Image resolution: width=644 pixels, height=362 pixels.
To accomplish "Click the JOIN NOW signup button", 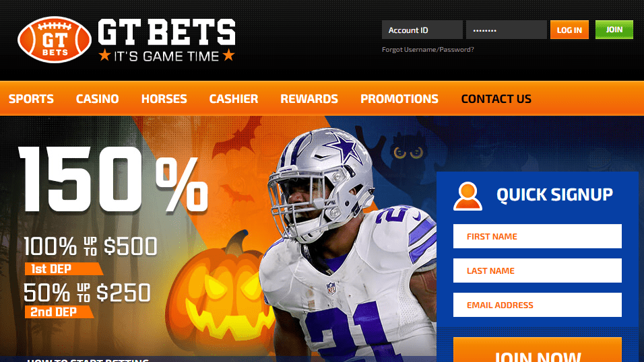I will click(537, 350).
